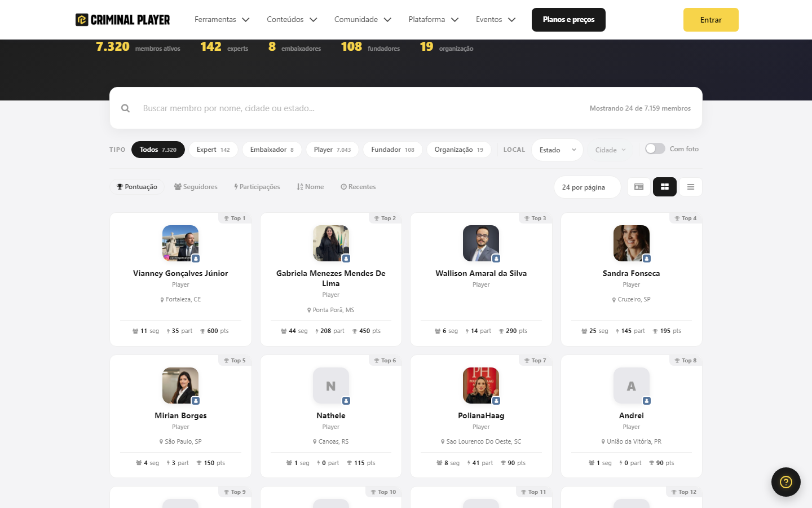Click the Top 8 trophy badge

686,361
